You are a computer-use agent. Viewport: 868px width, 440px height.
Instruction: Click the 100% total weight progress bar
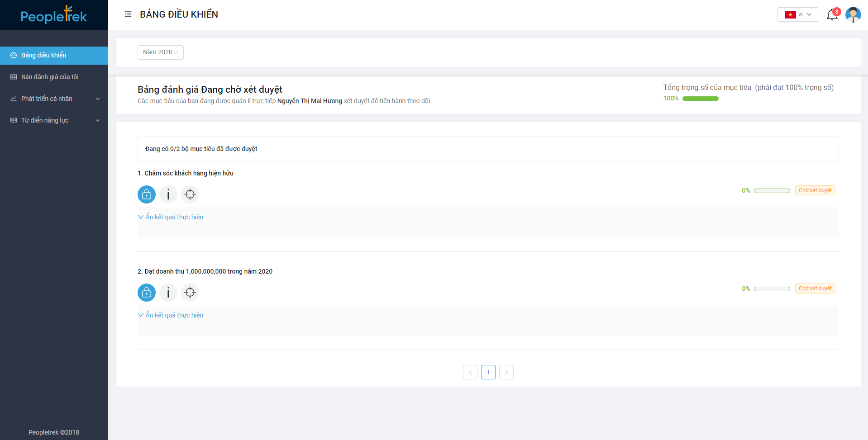click(x=700, y=99)
